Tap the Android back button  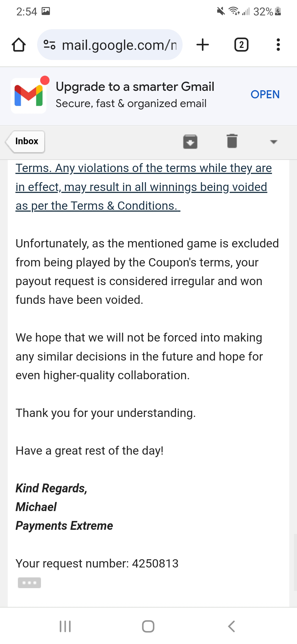click(x=232, y=626)
